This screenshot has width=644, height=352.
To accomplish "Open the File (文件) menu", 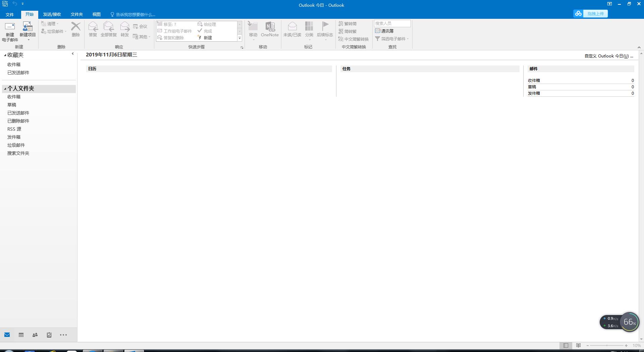I will (10, 14).
